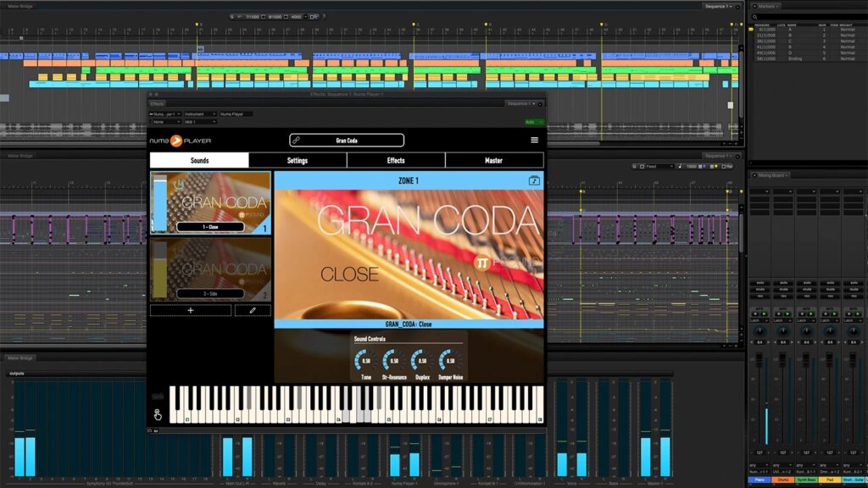The width and height of the screenshot is (868, 488).
Task: Add a new sound zone with plus button
Action: click(191, 310)
